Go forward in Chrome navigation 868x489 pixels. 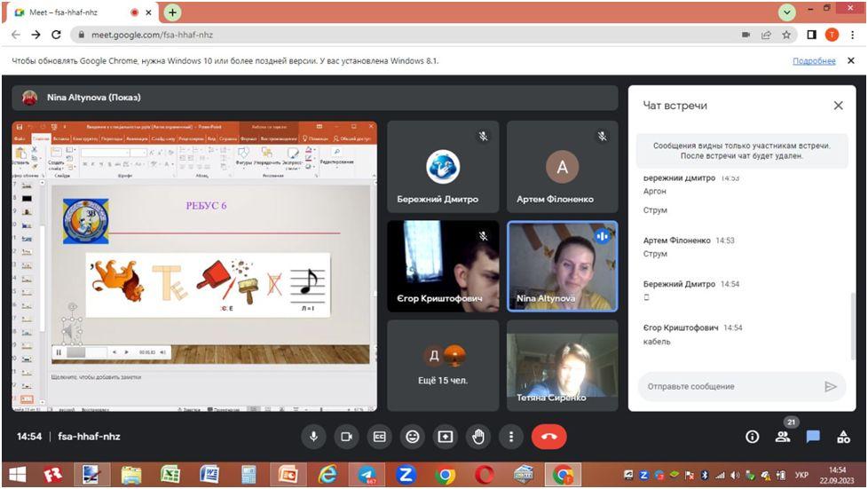pos(36,35)
